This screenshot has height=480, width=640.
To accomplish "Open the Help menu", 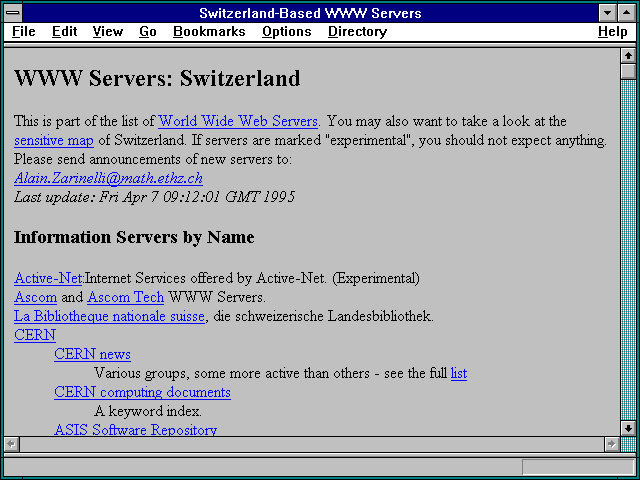I will click(613, 31).
